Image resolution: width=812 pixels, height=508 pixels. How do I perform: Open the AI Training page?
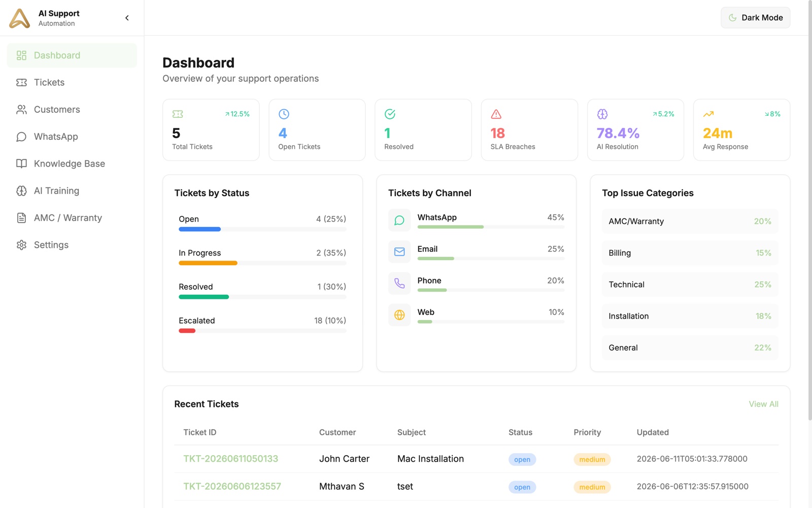pos(72,190)
